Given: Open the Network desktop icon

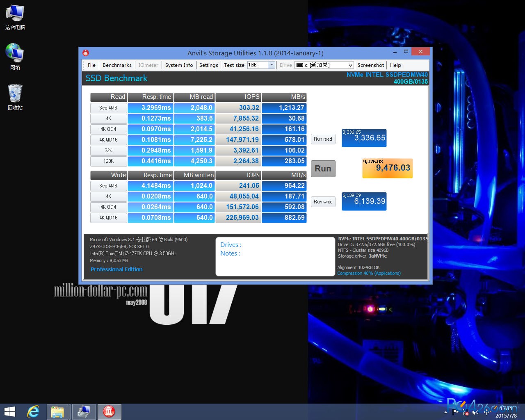Looking at the screenshot, I should 15,57.
